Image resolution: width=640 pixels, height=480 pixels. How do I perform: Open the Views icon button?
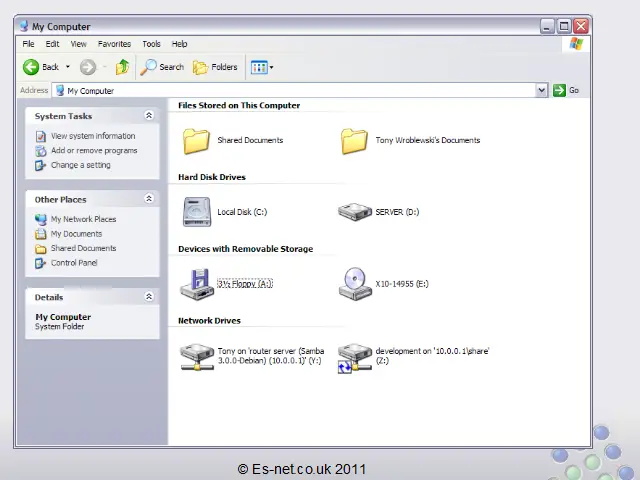coord(259,67)
